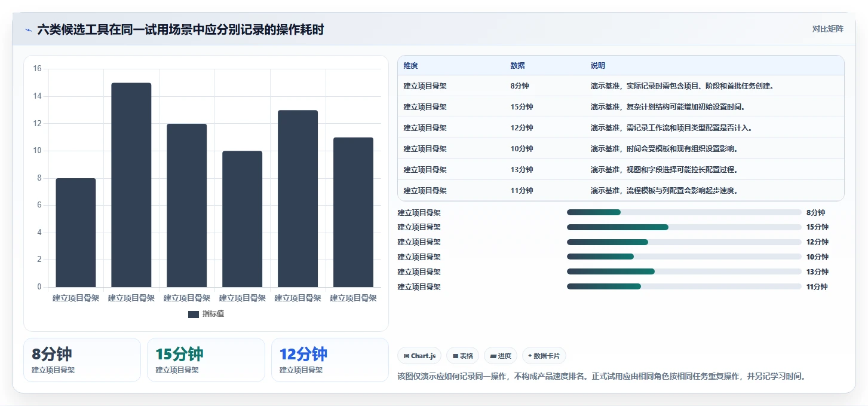
Task: Click the 10分钟 table cell
Action: pyautogui.click(x=522, y=149)
